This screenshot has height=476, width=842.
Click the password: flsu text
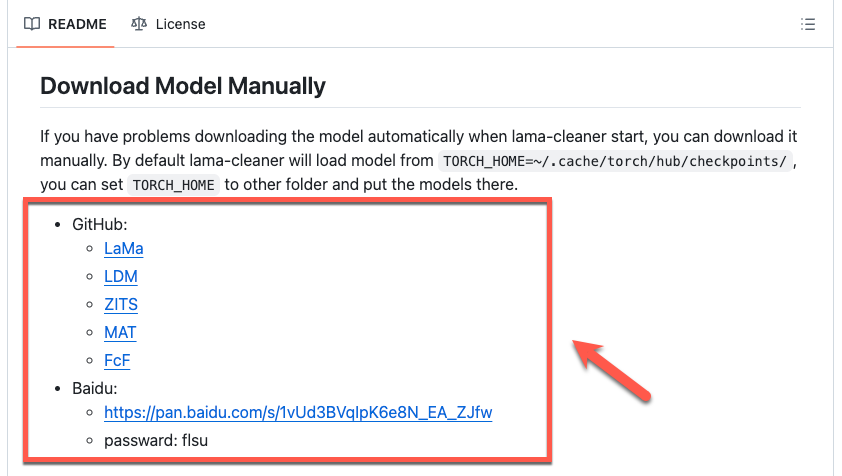156,440
